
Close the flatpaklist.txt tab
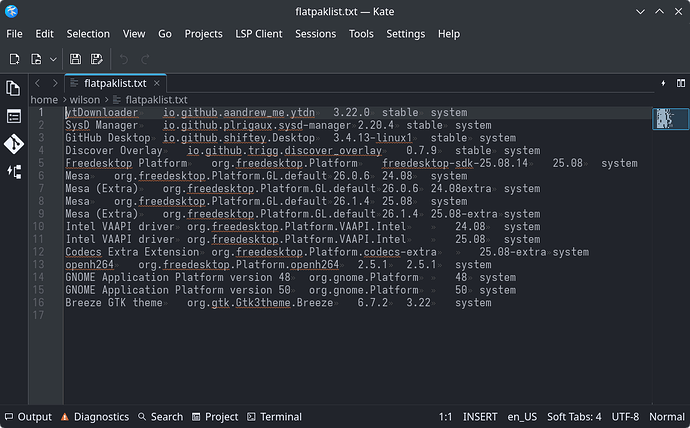tap(157, 83)
